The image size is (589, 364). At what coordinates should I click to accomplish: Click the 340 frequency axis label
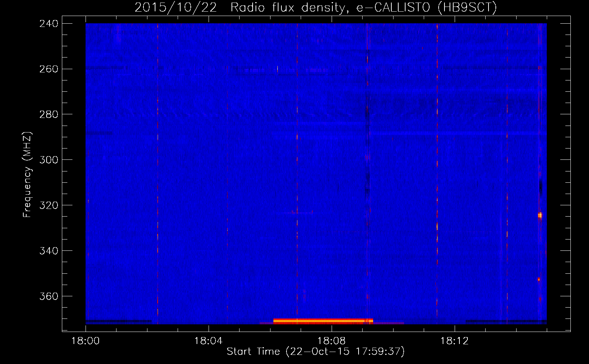(48, 251)
